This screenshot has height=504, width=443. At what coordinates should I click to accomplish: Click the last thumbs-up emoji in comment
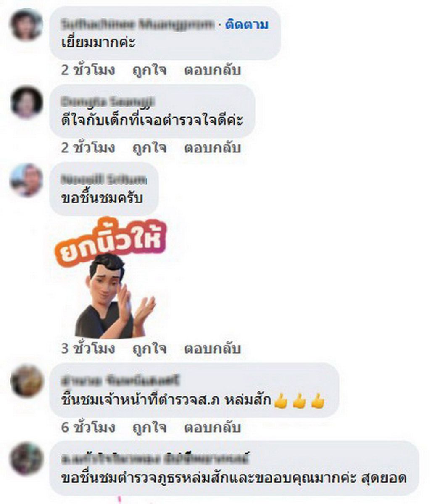pyautogui.click(x=318, y=401)
